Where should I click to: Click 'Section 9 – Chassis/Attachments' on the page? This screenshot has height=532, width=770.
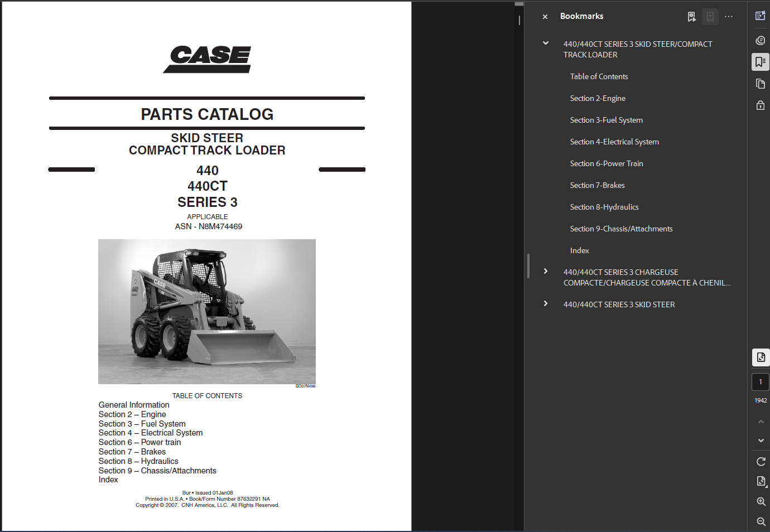(x=157, y=471)
